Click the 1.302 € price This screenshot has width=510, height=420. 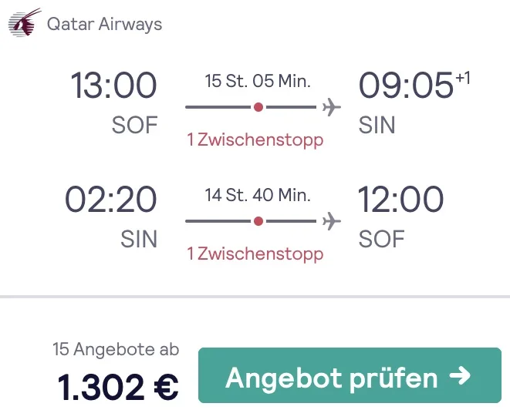click(118, 385)
